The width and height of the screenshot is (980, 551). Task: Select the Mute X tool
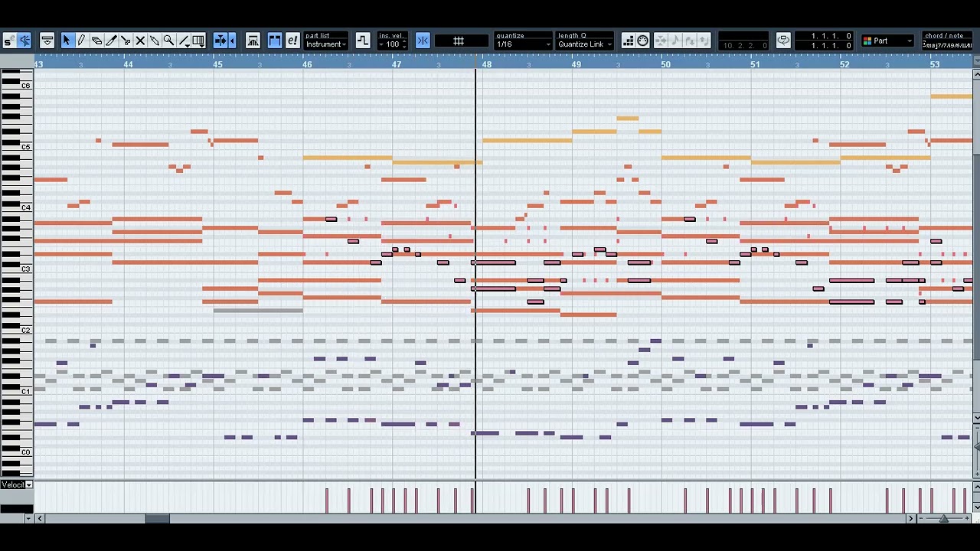[x=140, y=41]
